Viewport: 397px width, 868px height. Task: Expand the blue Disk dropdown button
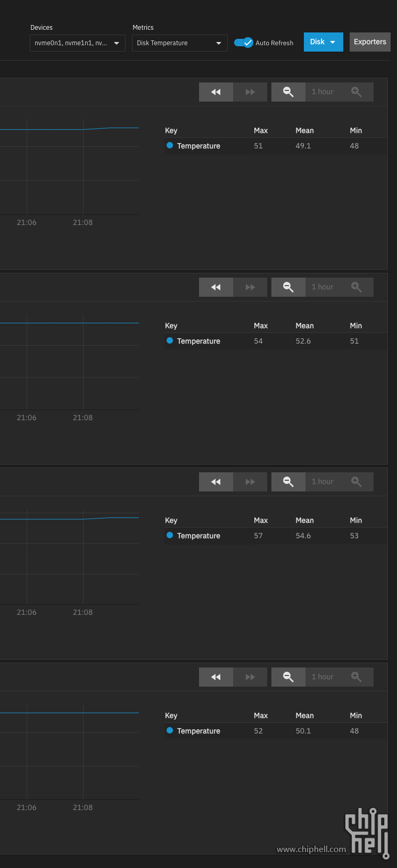(324, 42)
